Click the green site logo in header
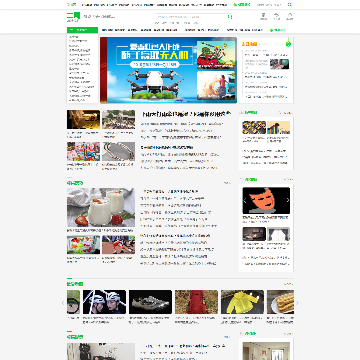Viewport: 360px width, 360px height. (x=73, y=16)
